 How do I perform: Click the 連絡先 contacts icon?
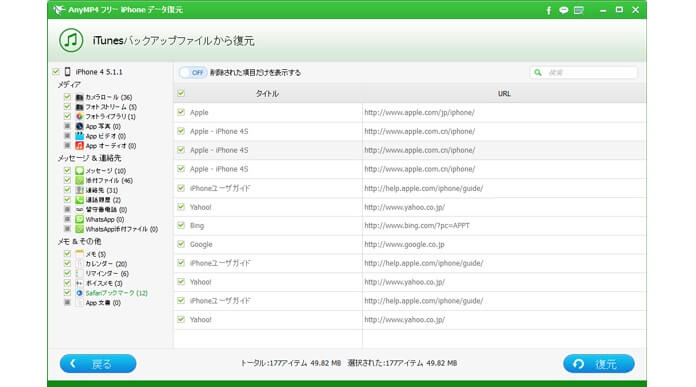click(x=79, y=190)
